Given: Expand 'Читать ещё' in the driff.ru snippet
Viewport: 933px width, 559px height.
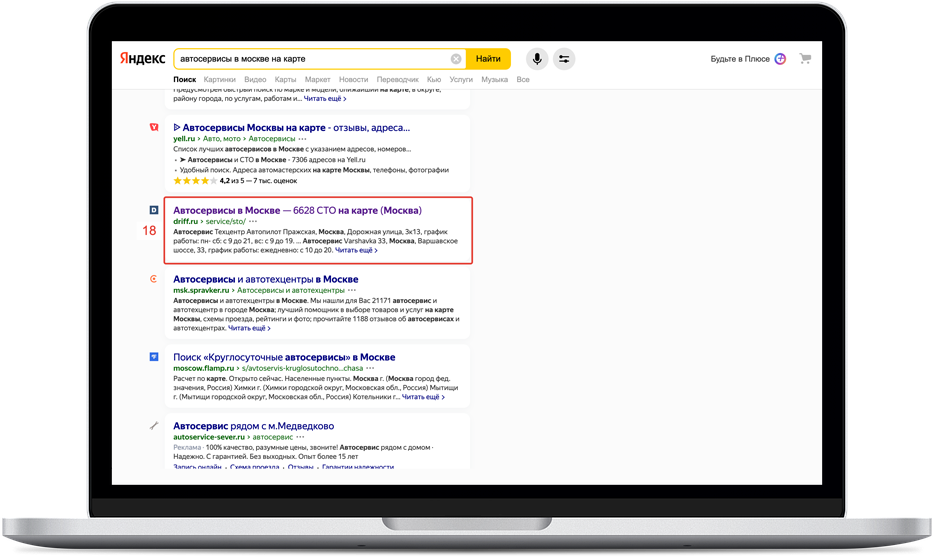Looking at the screenshot, I should (x=356, y=250).
